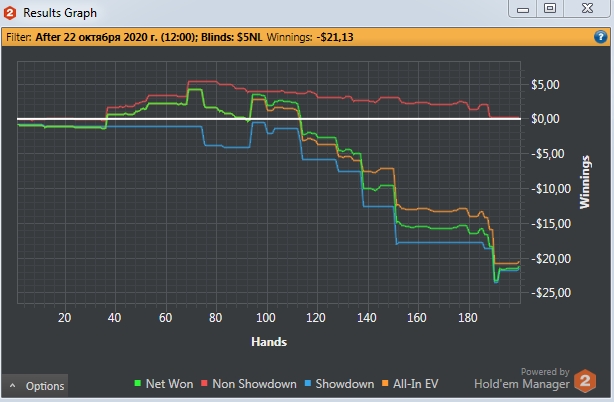Click the Hold'em Manager 2 window icon
Image resolution: width=614 pixels, height=402 pixels.
(10, 13)
